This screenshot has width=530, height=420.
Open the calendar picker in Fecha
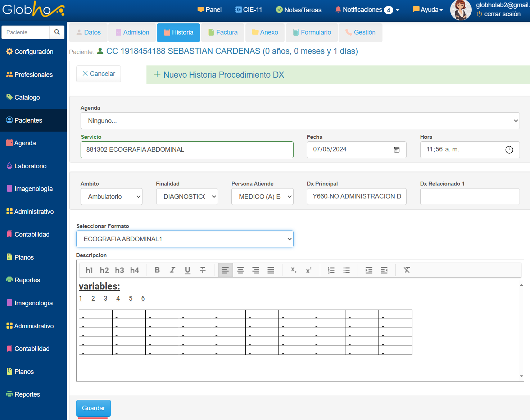pyautogui.click(x=397, y=150)
